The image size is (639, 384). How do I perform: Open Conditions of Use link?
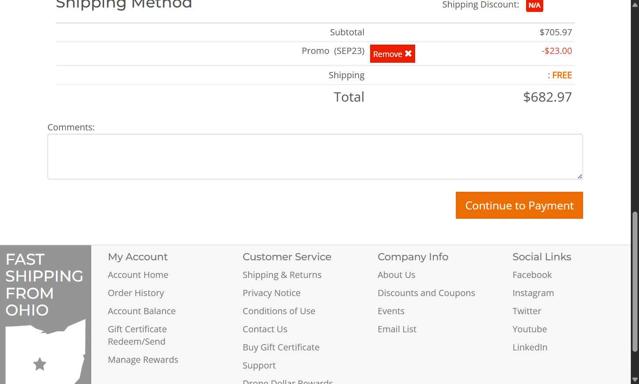[279, 311]
